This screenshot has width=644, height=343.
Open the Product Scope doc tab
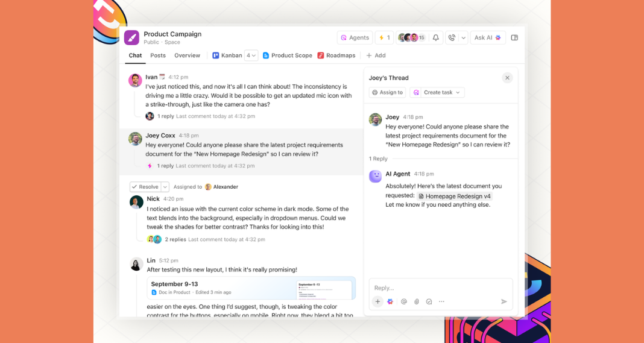tap(288, 55)
